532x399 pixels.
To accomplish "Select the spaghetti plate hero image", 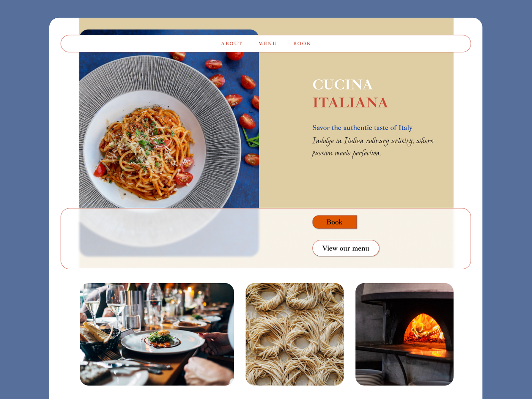I will point(169,130).
